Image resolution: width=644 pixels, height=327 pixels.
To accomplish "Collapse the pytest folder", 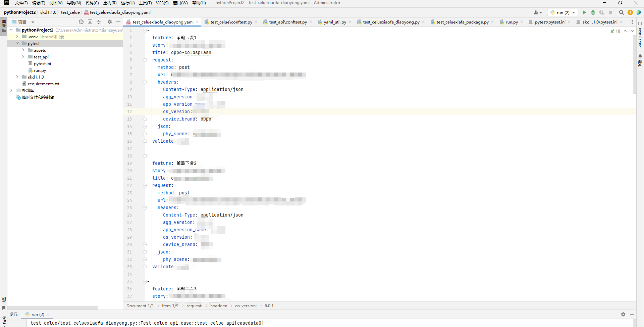I will 17,43.
